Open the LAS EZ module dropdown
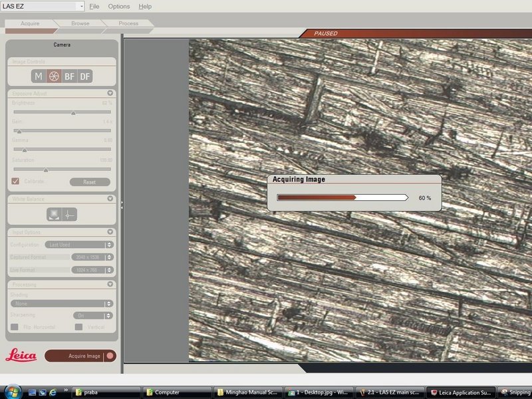Screen dimensions: 532x399 click(43, 6)
